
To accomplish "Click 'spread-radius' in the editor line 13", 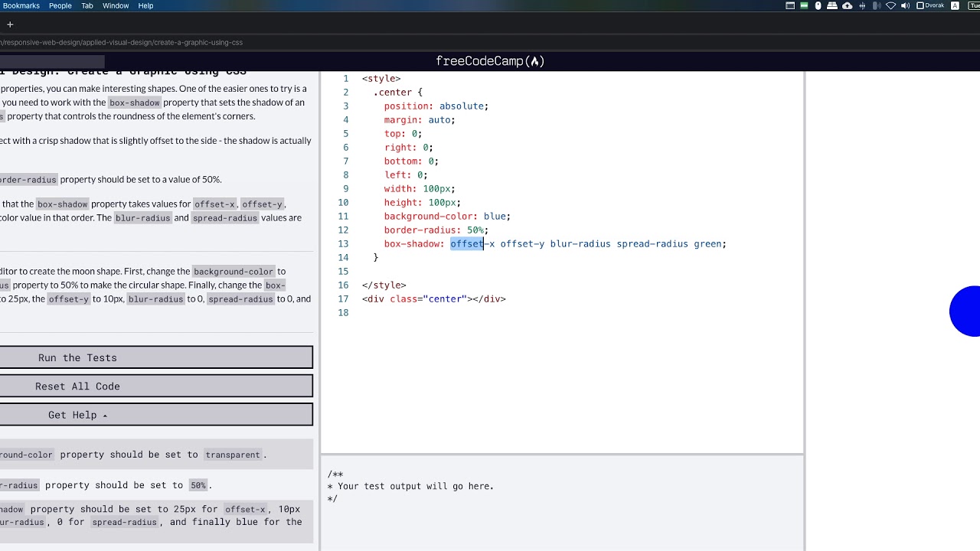I will [652, 243].
